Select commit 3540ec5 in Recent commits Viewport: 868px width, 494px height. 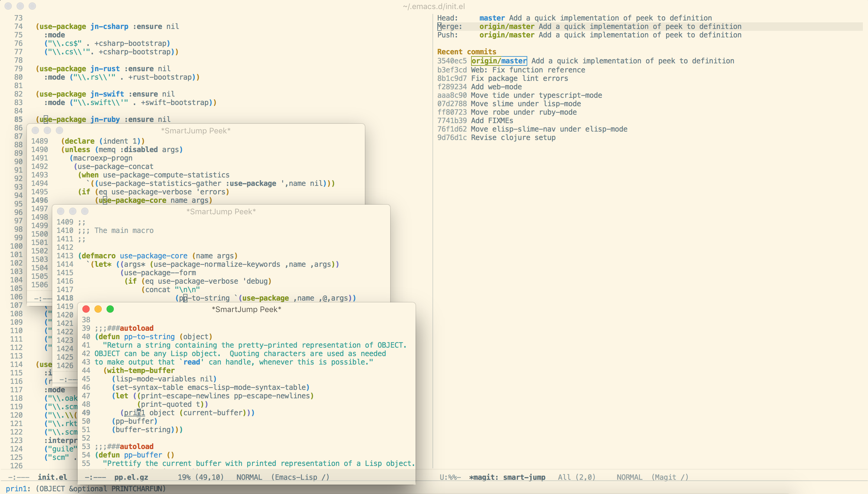click(x=452, y=61)
